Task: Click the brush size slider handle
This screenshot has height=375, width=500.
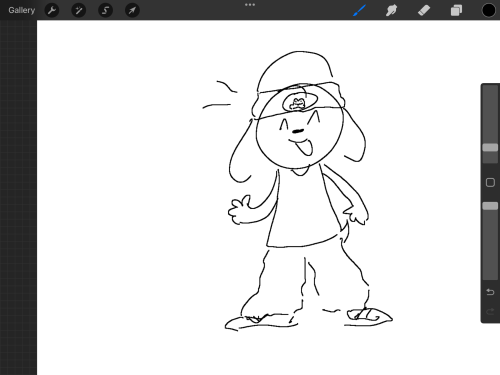Action: pyautogui.click(x=490, y=147)
